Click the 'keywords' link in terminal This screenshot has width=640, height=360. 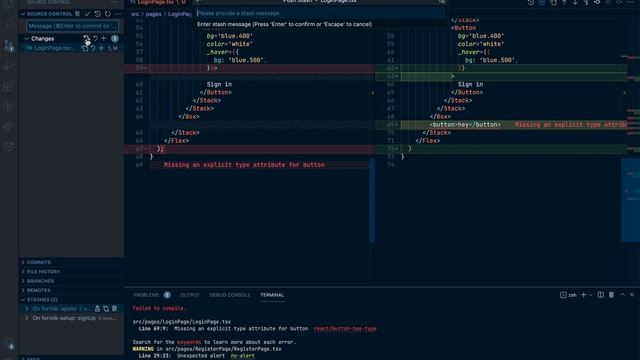click(x=189, y=342)
